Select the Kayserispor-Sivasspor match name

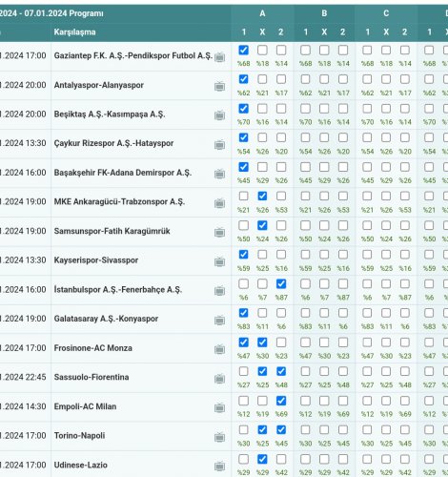click(96, 260)
